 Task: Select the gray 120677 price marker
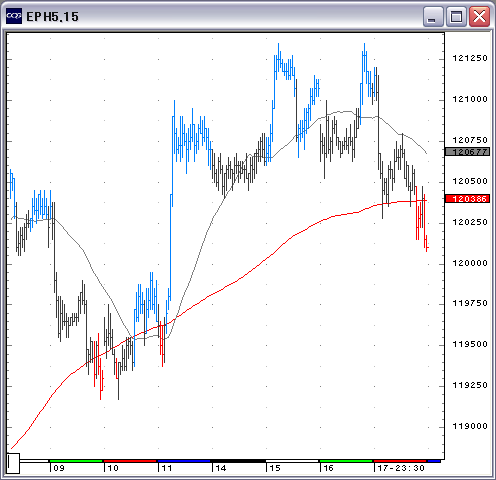point(467,152)
